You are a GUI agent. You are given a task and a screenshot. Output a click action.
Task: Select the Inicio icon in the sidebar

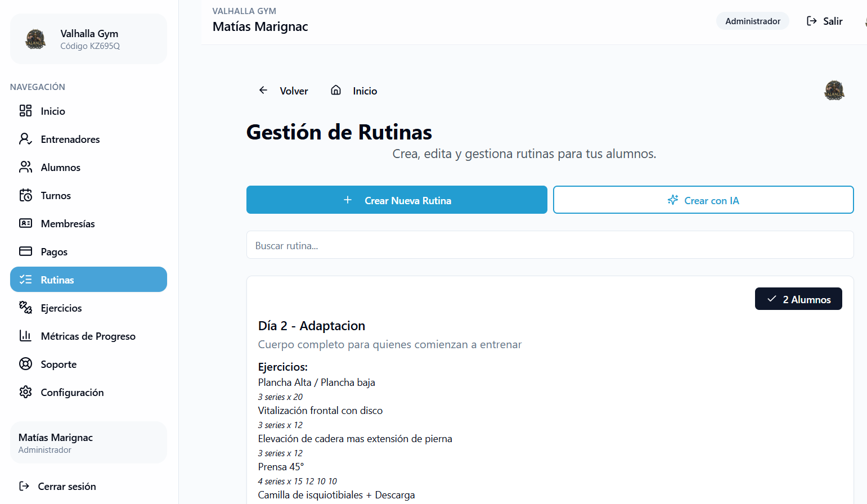point(25,111)
